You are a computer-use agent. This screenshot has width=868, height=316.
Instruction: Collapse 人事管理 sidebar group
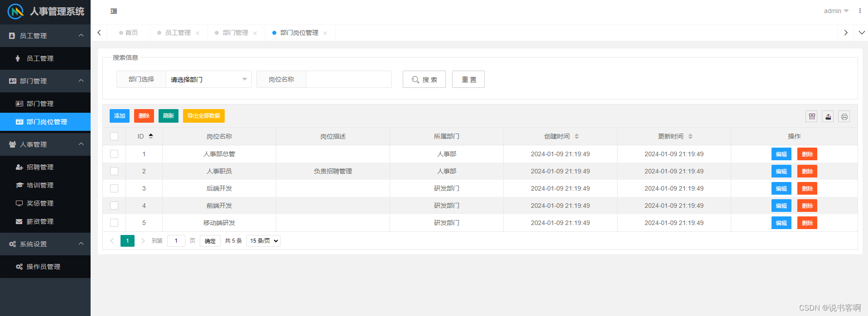coord(45,144)
